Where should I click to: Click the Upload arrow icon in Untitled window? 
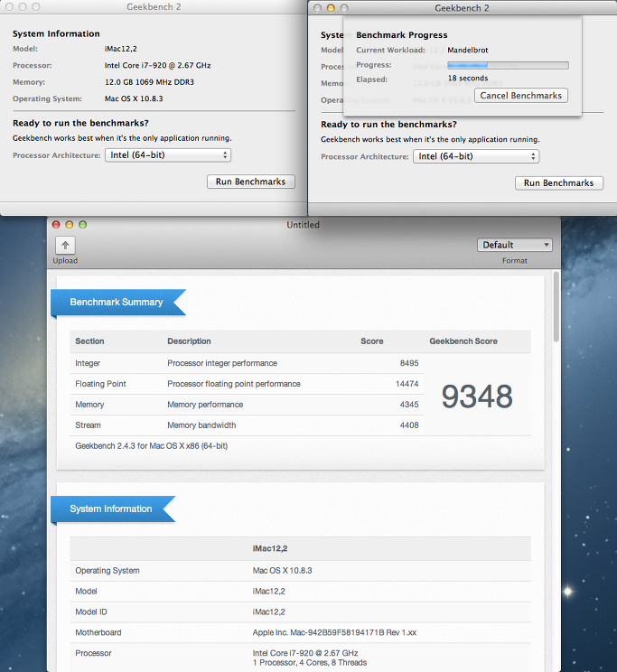point(65,245)
